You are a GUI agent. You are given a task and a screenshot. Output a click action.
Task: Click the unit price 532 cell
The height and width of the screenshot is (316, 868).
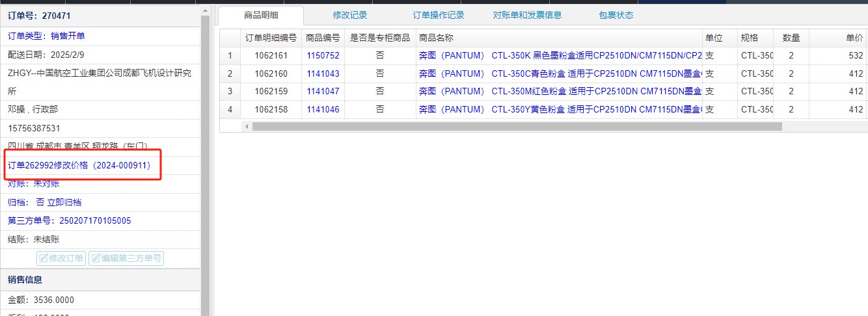[x=838, y=56]
